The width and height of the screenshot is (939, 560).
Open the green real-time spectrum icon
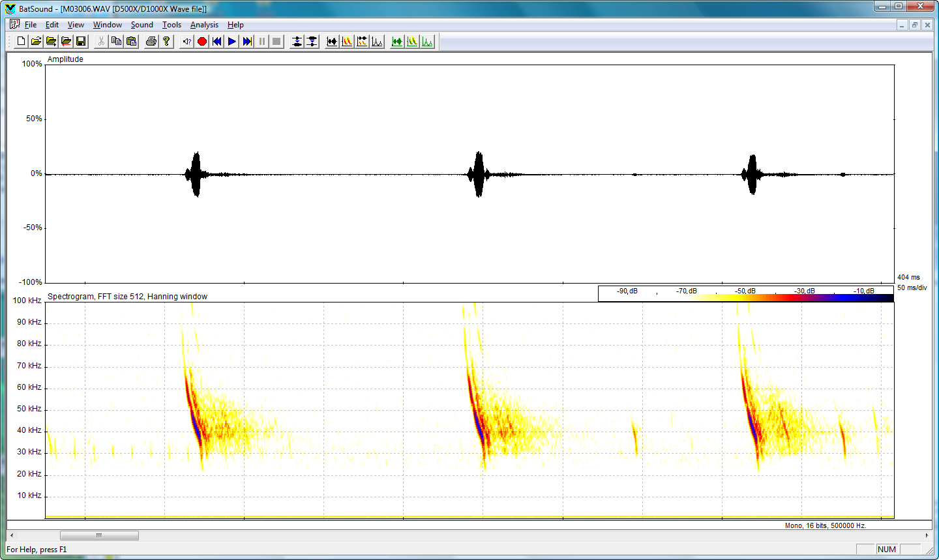pyautogui.click(x=426, y=41)
